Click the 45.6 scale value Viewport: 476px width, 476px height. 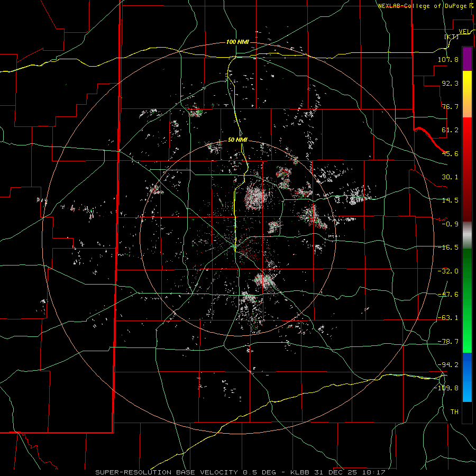[450, 153]
